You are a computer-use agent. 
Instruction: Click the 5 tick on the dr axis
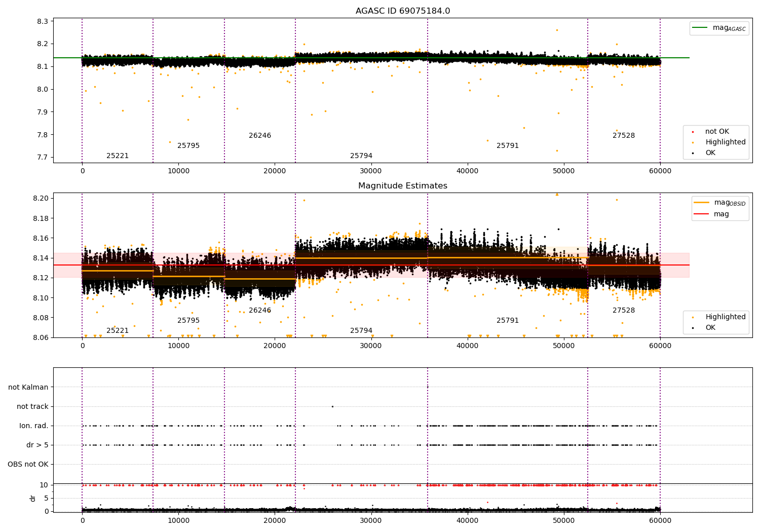click(46, 498)
